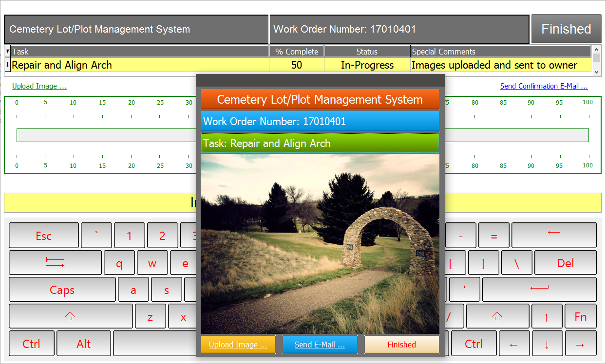Click the % Complete column header
Viewport: 606px width, 364px height.
coord(297,52)
